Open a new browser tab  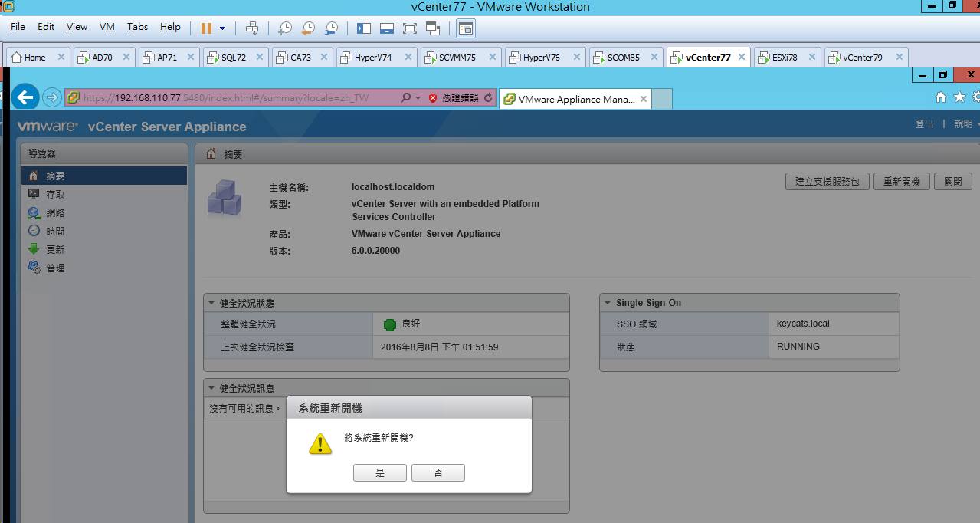[663, 99]
